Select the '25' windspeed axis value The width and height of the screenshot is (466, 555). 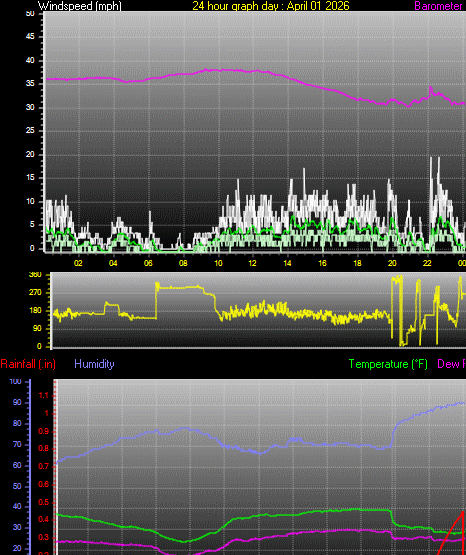(x=30, y=131)
